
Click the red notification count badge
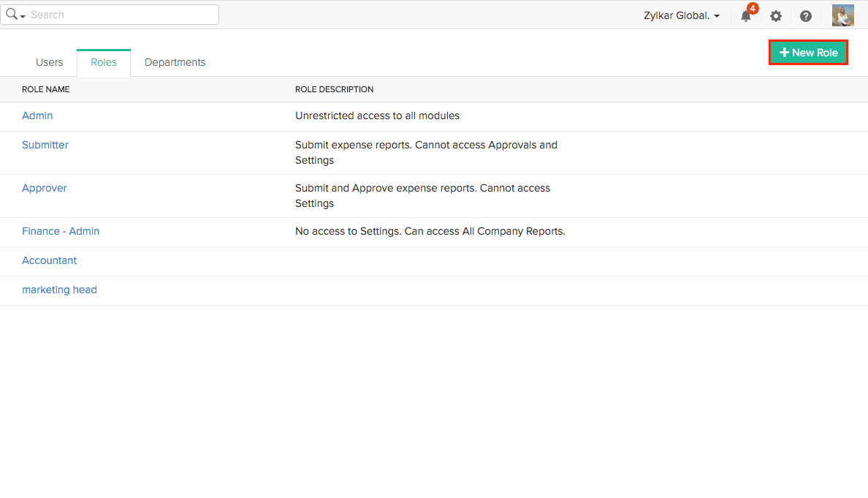pos(753,9)
